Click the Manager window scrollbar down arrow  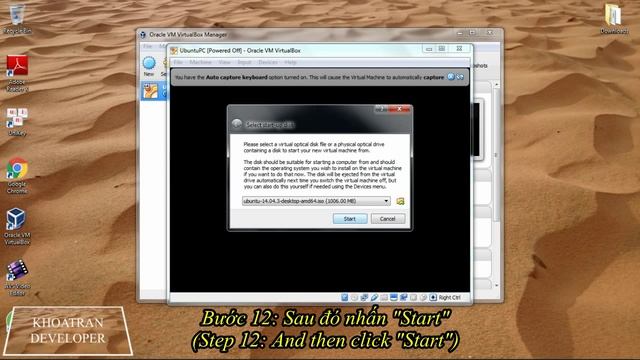coord(496,285)
